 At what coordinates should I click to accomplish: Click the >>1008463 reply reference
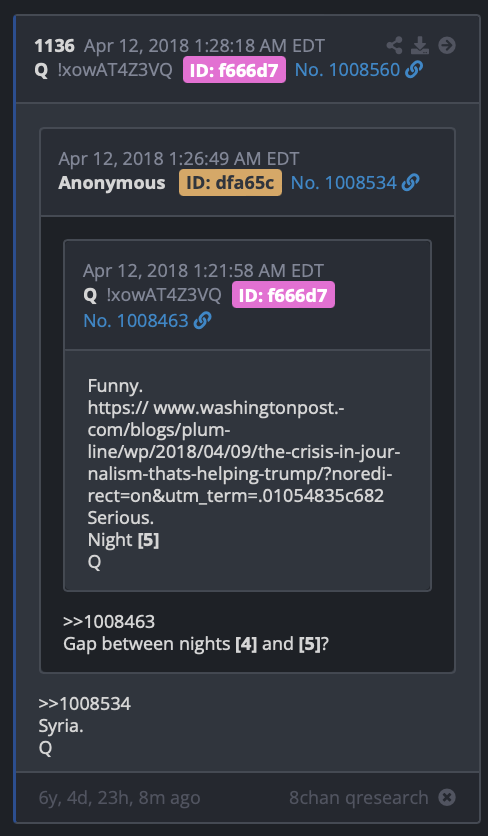[109, 621]
